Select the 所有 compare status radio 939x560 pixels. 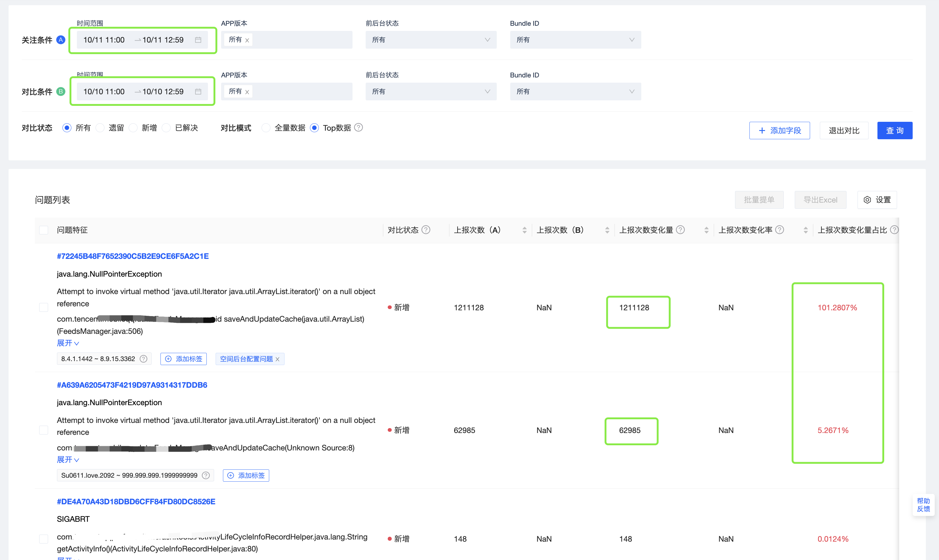[67, 128]
